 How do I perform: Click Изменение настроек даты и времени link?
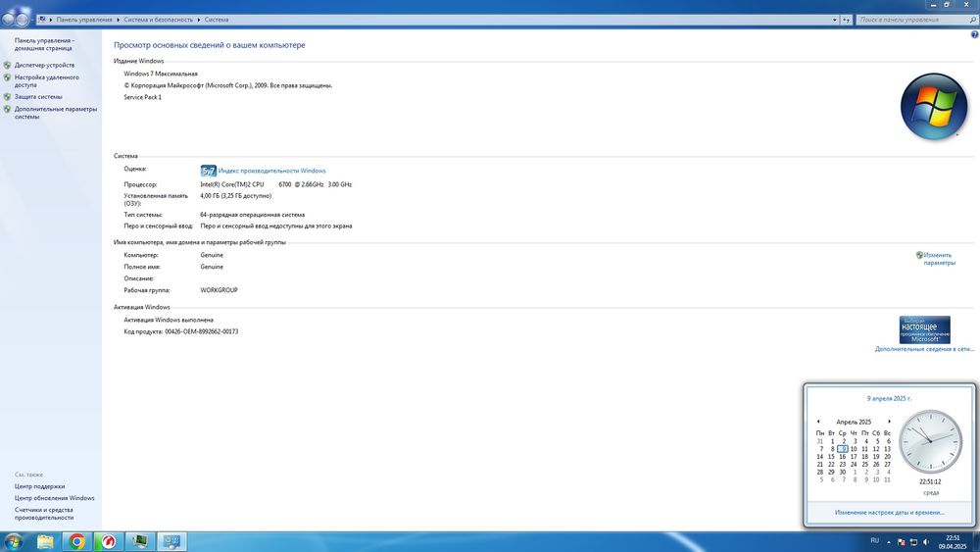point(890,512)
